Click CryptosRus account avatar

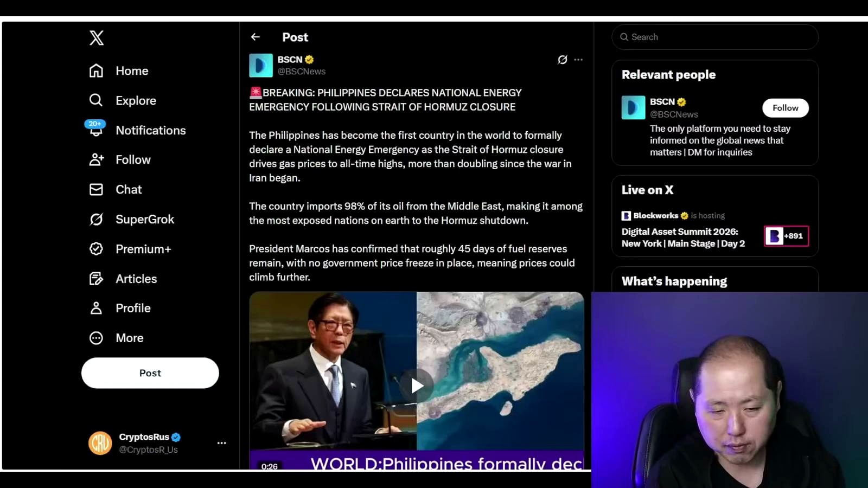point(100,443)
